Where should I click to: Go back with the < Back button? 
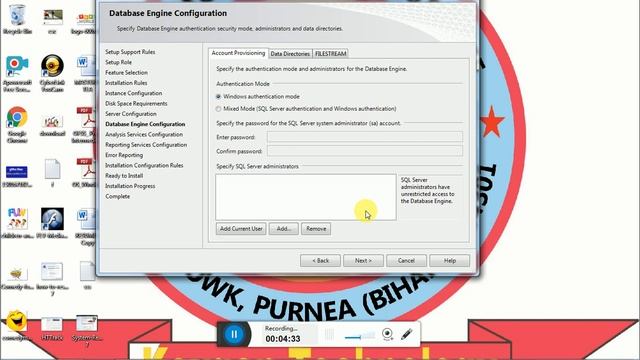coord(320,260)
